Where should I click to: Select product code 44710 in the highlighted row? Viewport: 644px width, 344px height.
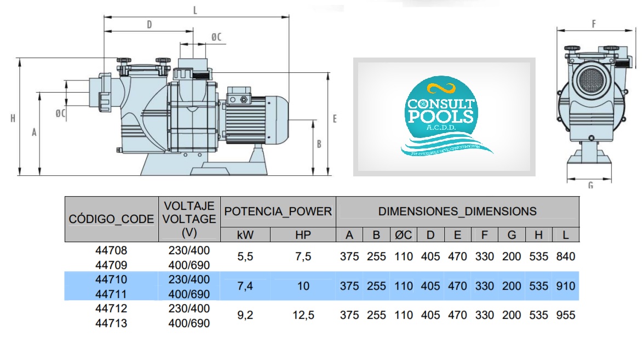point(112,279)
